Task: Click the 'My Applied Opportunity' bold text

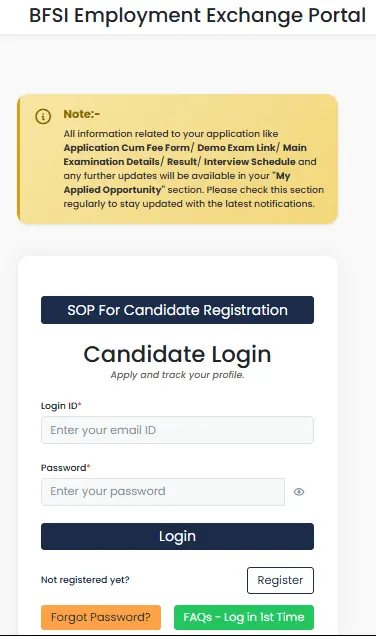Action: tap(177, 183)
